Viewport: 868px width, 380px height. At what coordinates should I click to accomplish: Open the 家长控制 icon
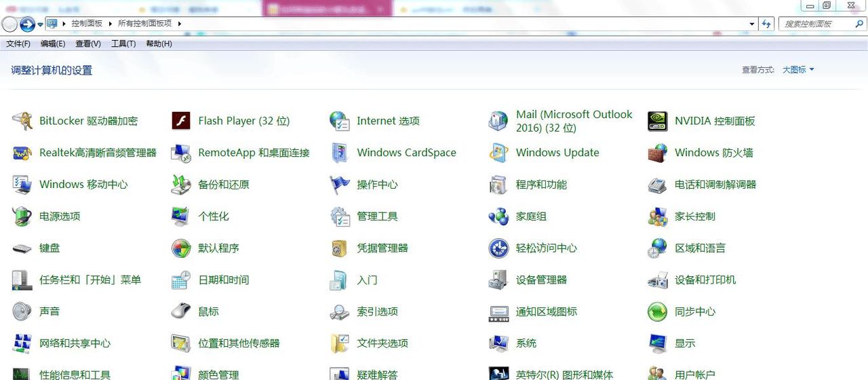tap(657, 216)
